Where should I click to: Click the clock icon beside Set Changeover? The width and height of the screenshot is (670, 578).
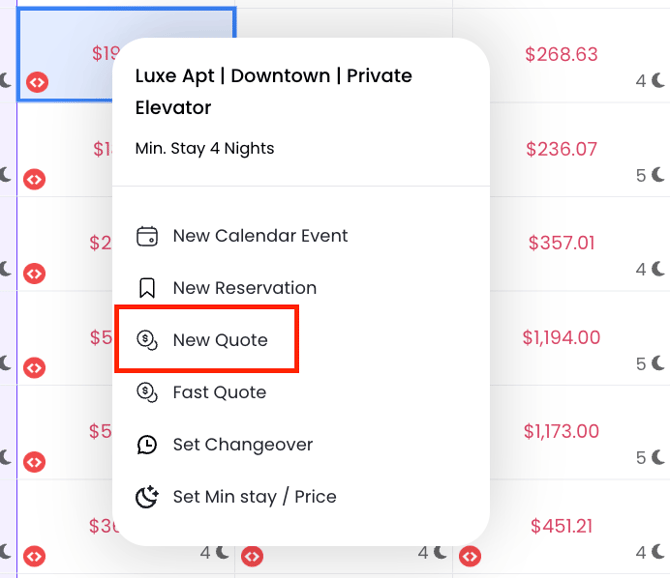point(147,445)
